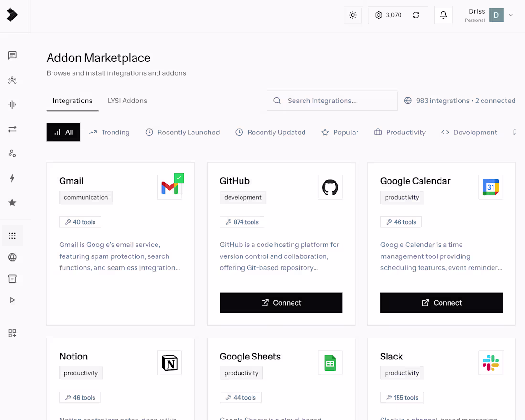This screenshot has width=525, height=420.
Task: Click the Slack logo thumbnail
Action: point(491,363)
